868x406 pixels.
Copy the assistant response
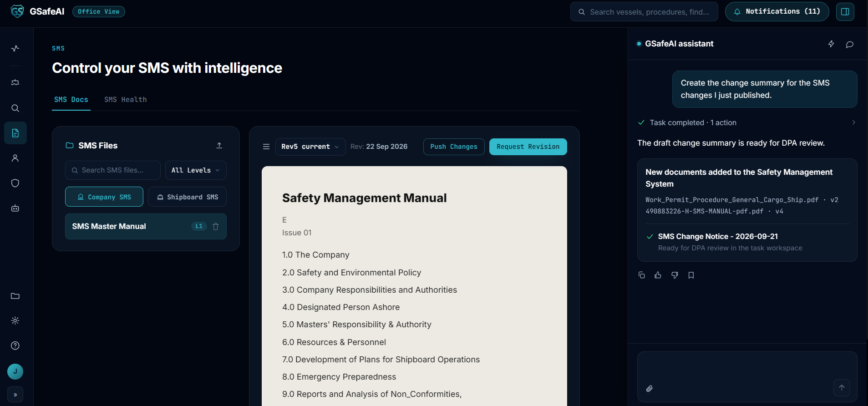641,275
